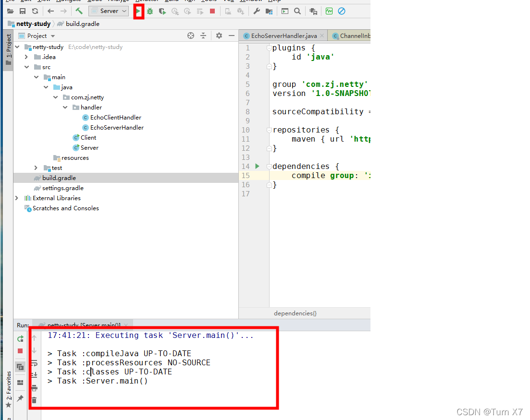
Task: Click the Save All disk icon
Action: 23,11
